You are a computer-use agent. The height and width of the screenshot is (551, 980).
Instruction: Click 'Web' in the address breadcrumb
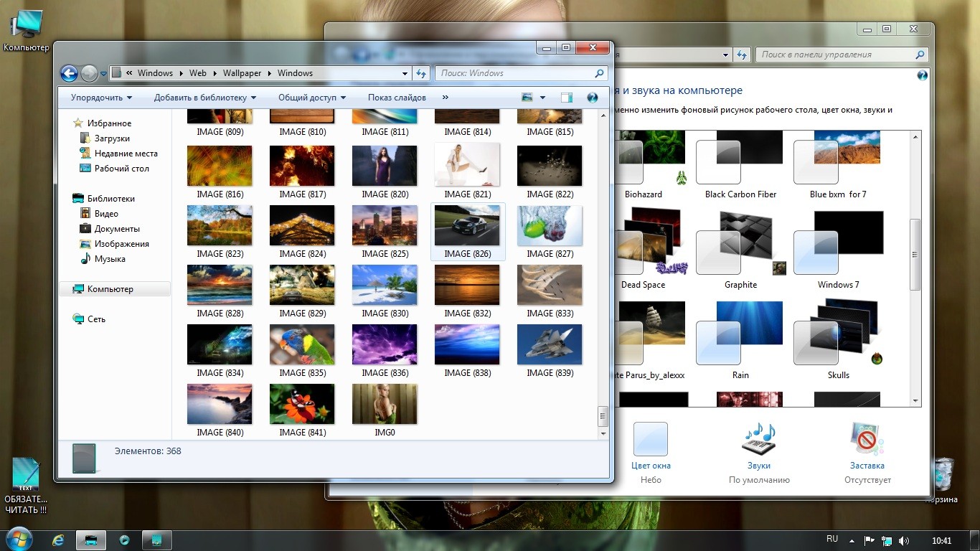(x=198, y=73)
